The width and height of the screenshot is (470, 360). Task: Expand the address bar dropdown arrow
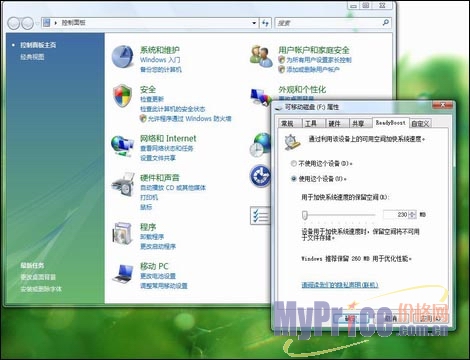pyautogui.click(x=254, y=23)
